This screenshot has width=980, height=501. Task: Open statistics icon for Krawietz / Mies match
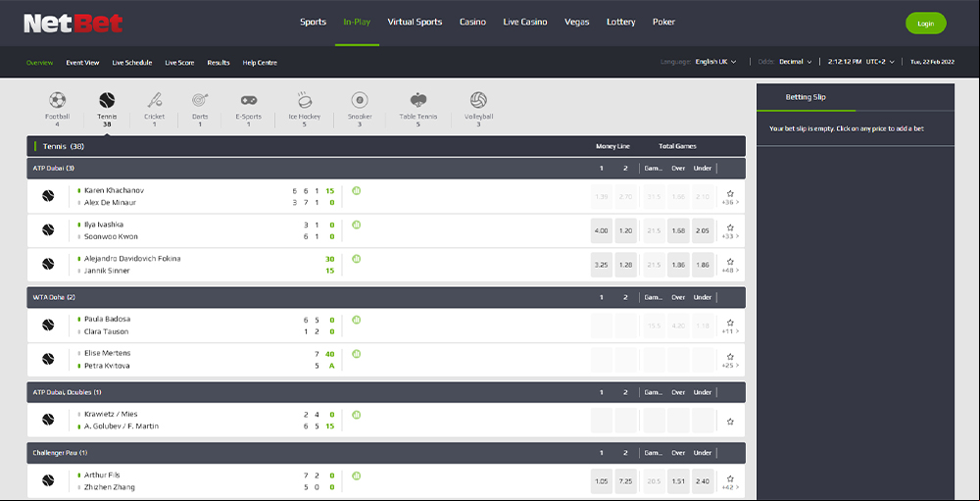[x=357, y=415]
